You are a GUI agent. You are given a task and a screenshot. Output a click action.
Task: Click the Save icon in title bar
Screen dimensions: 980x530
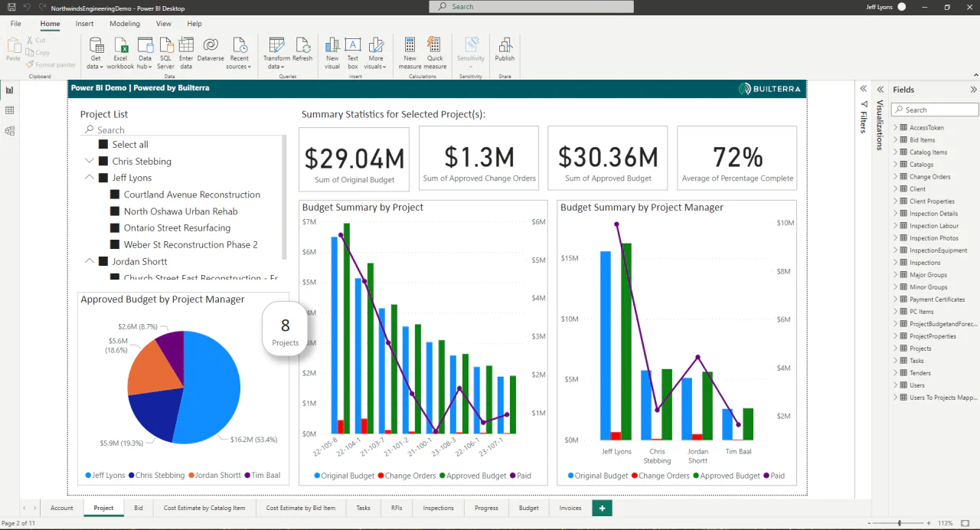(11, 7)
